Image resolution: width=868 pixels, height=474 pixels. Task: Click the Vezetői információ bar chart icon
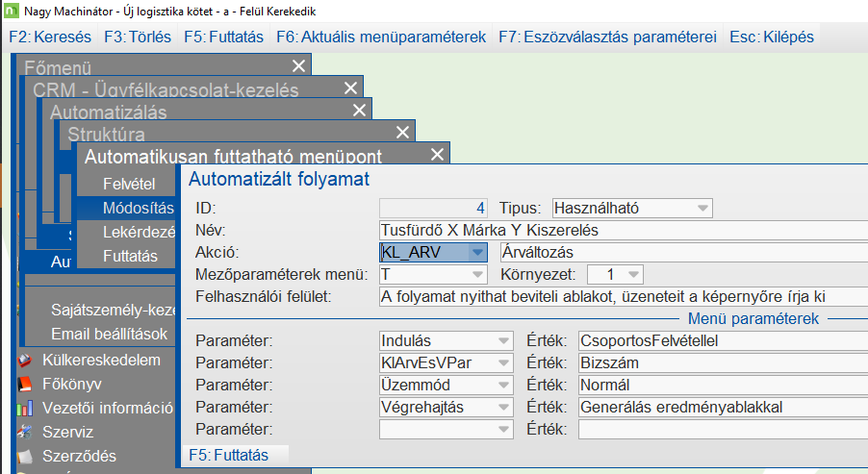[x=26, y=407]
